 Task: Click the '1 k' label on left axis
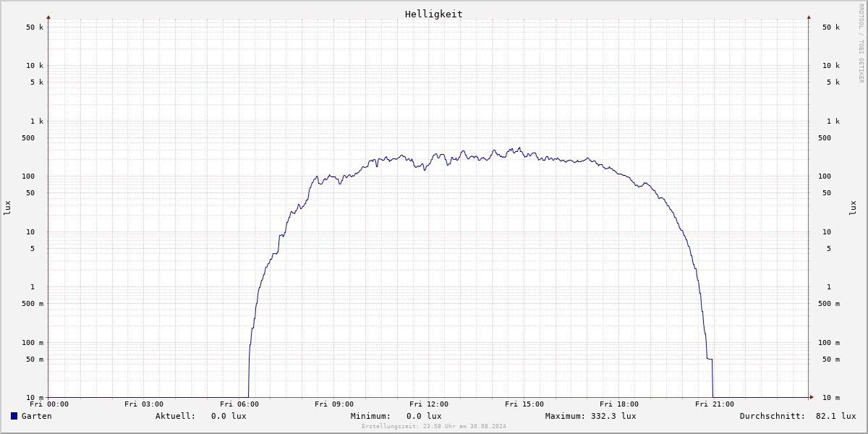(x=37, y=121)
